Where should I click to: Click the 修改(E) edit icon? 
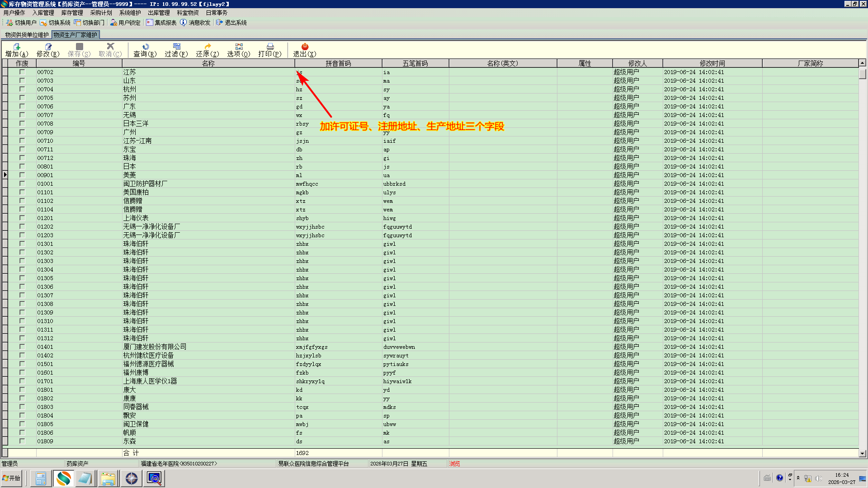(x=48, y=49)
